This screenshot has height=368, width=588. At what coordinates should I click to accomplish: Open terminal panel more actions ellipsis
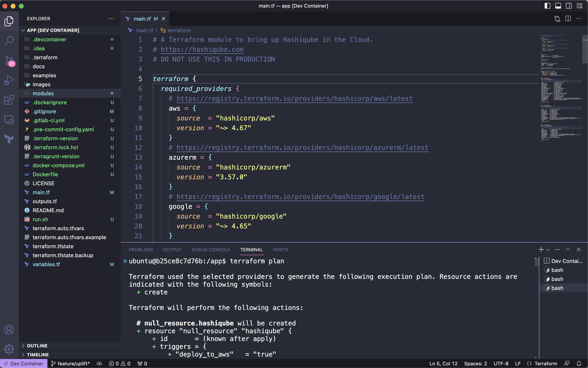557,249
